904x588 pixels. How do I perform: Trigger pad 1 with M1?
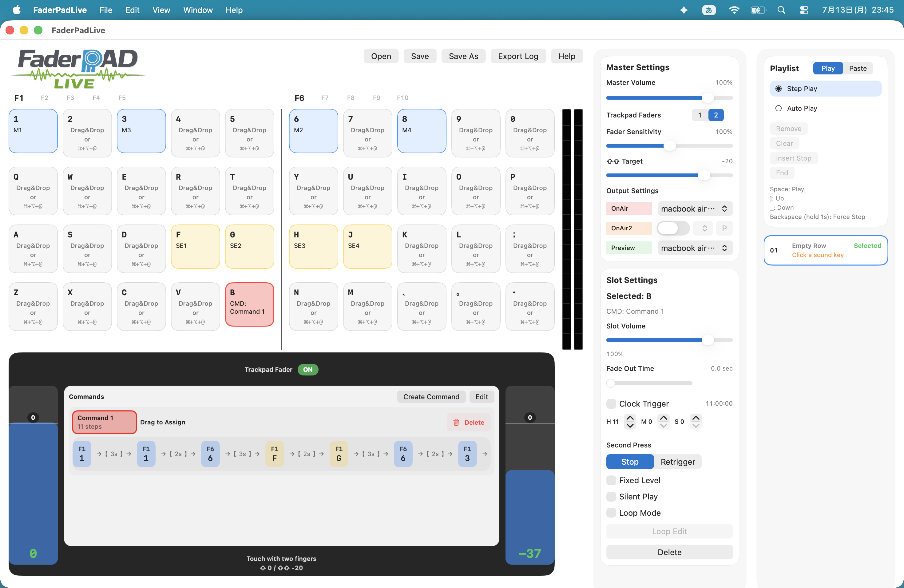click(33, 131)
